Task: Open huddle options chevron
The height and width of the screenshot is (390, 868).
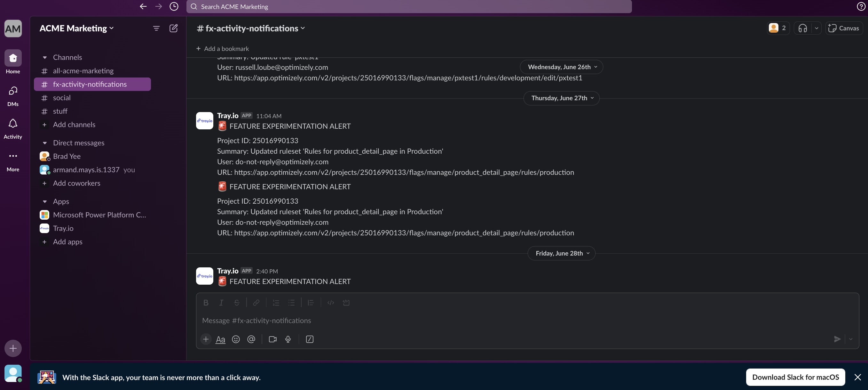Action: 817,28
